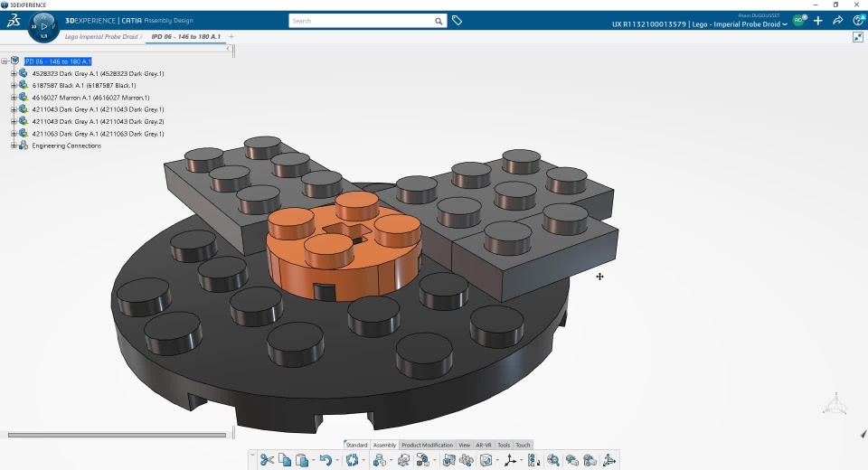Click the Share arrow icon
Screen dimensions: 868x470
pyautogui.click(x=837, y=21)
